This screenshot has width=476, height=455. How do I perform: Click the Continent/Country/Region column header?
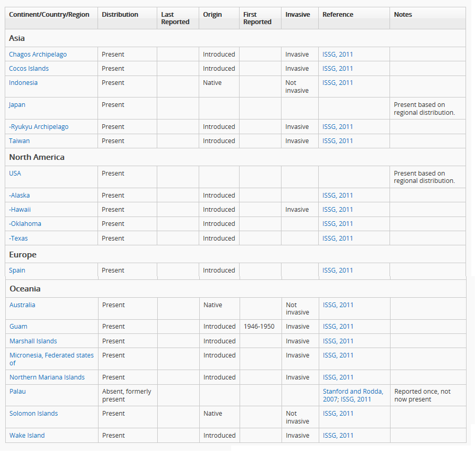(x=49, y=15)
